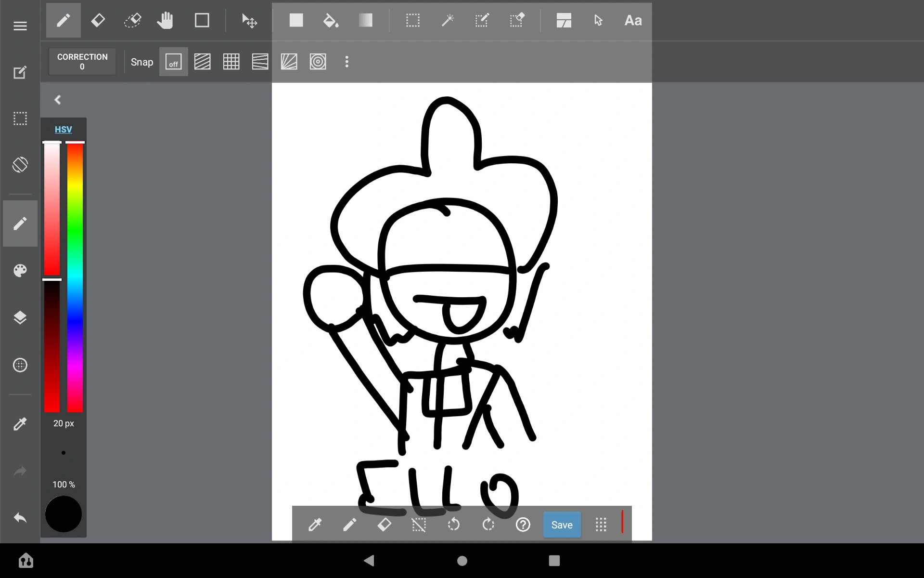Open the hamburger menu at top left
This screenshot has width=924, height=578.
point(20,26)
